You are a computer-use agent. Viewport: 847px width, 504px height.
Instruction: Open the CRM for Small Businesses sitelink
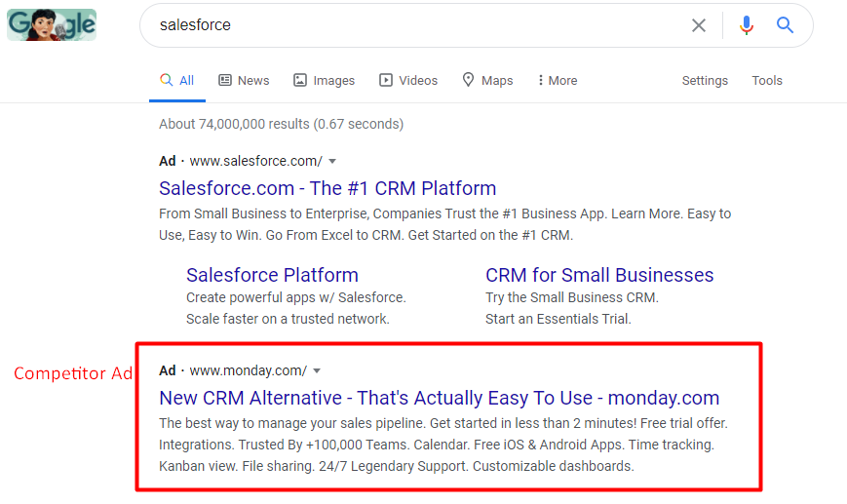tap(599, 275)
